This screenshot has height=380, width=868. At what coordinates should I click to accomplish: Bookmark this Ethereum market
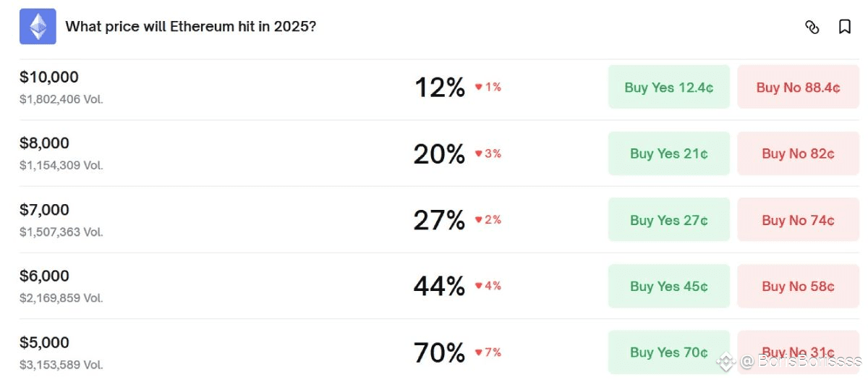click(844, 27)
